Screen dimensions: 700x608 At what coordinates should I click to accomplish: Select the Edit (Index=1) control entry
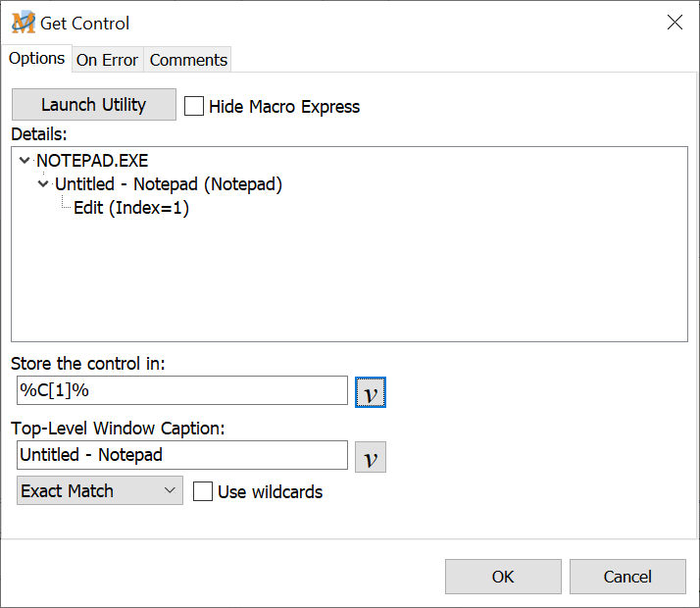pos(130,208)
